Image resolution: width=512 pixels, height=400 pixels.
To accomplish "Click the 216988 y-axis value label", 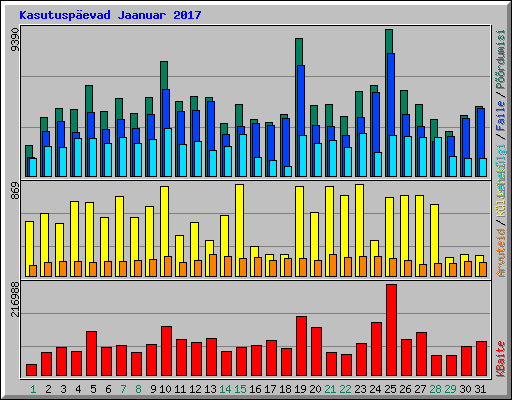I will (15, 299).
